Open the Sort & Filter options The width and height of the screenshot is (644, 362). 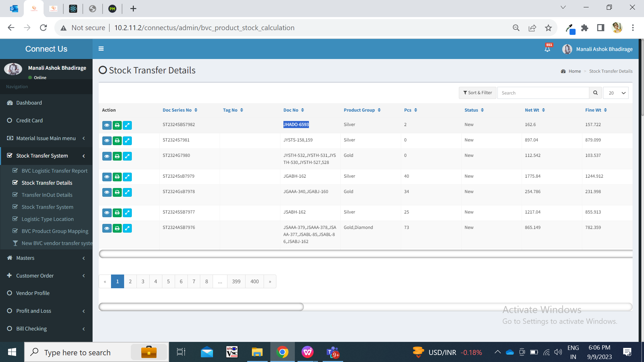coord(478,93)
